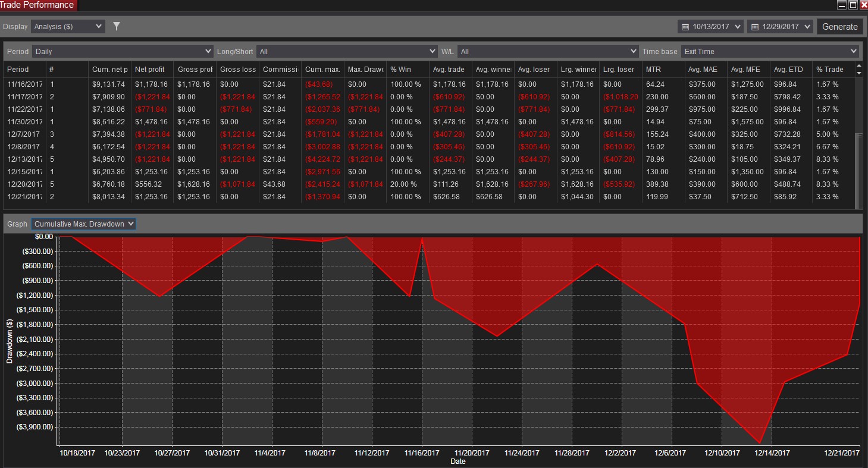Sort by the Avg. MAE column header

point(706,70)
